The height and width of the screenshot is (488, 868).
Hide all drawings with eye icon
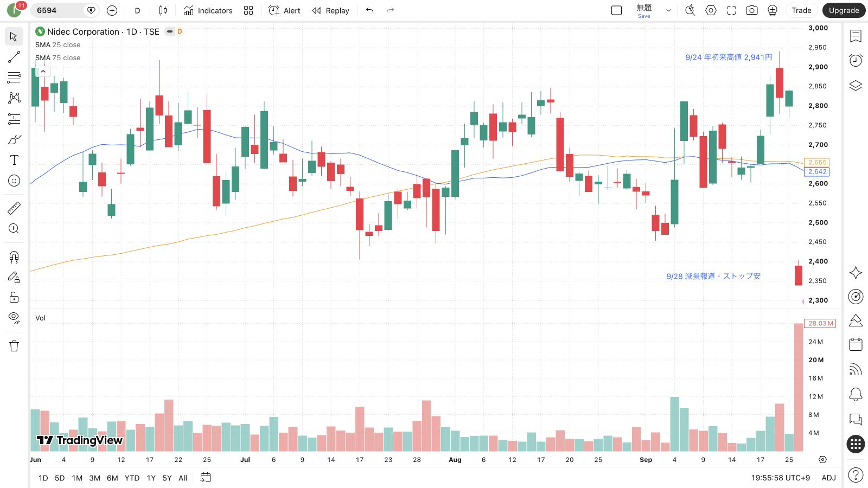14,318
